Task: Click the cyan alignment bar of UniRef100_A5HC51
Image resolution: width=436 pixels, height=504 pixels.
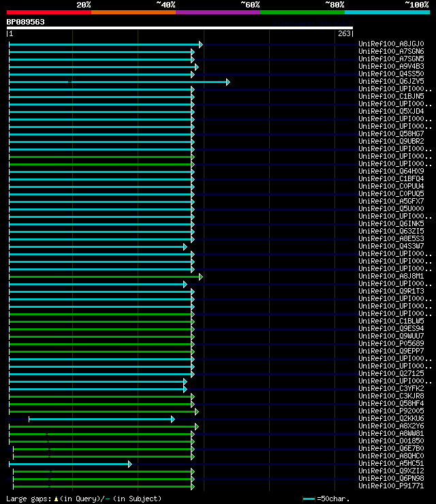Action: pyautogui.click(x=69, y=464)
